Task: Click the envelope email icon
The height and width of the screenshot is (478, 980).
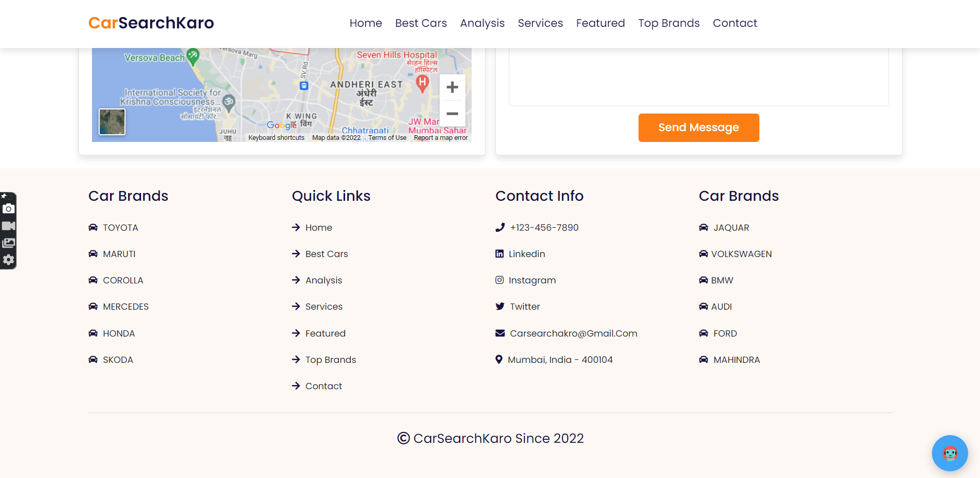Action: coord(500,333)
